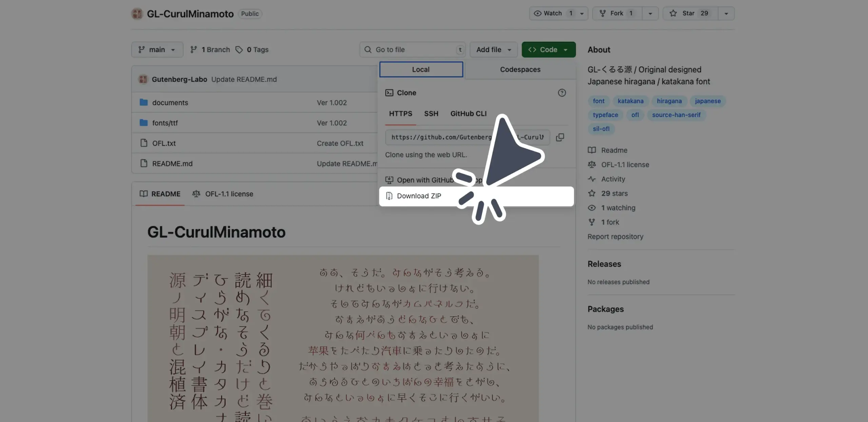Click the source-han-serif topic tag
This screenshot has height=422, width=868.
coord(676,115)
